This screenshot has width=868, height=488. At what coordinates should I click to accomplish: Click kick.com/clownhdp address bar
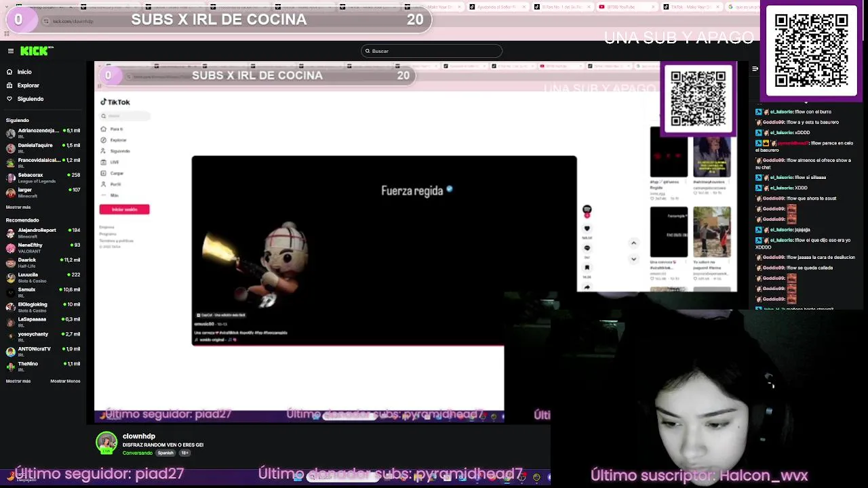[73, 21]
